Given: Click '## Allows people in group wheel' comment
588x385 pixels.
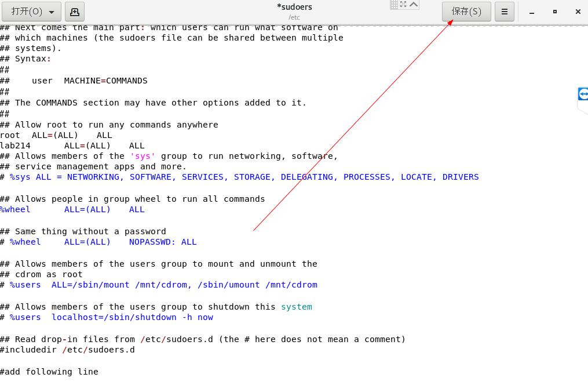Looking at the screenshot, I should [133, 199].
